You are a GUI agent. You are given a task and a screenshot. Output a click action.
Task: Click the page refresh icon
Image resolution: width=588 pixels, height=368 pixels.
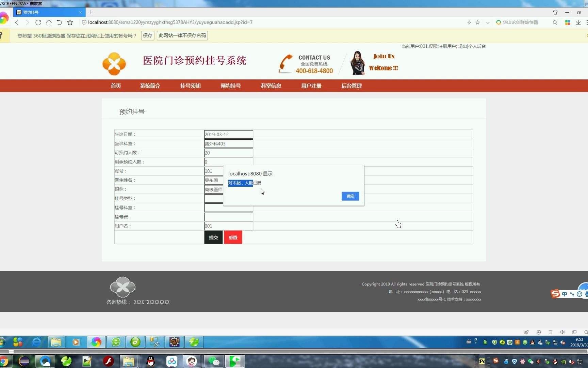(38, 22)
